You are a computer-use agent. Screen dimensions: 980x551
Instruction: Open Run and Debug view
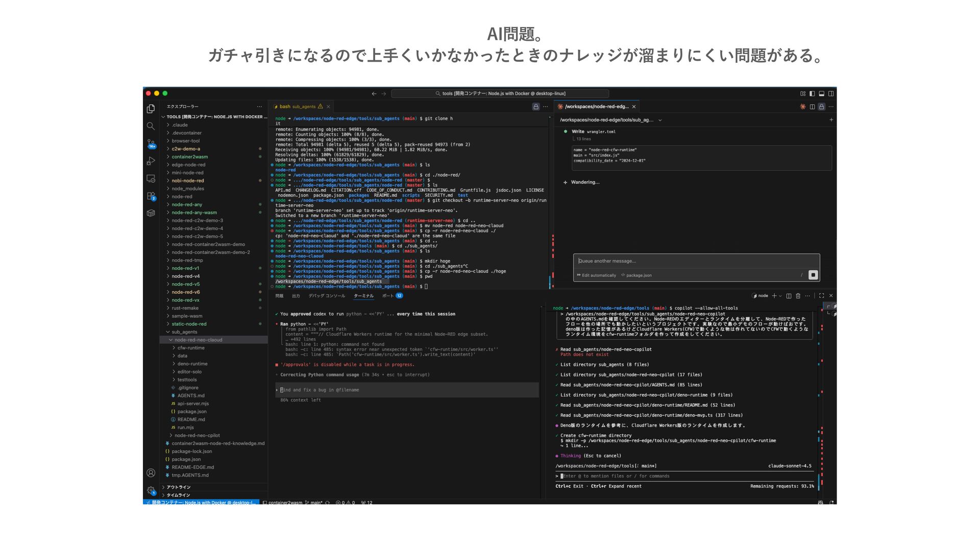[x=151, y=161]
